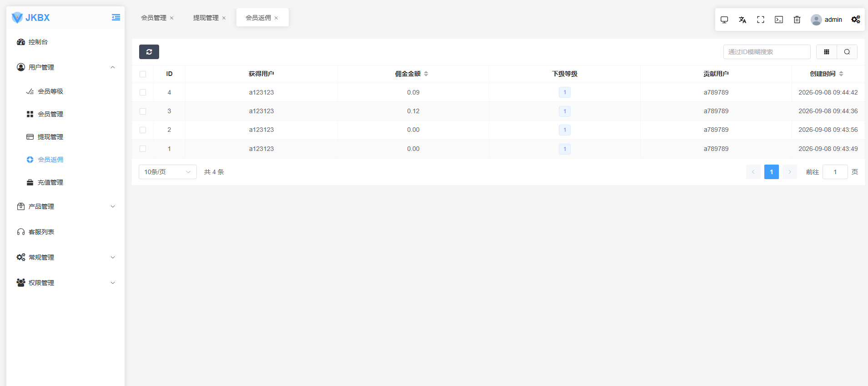Viewport: 868px width, 386px height.
Task: Click the admin user avatar
Action: pyautogui.click(x=816, y=20)
